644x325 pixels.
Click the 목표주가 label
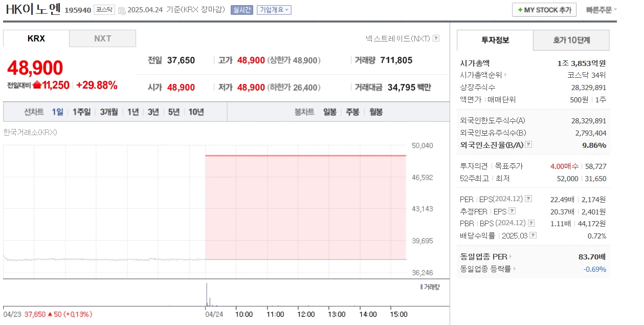(509, 166)
